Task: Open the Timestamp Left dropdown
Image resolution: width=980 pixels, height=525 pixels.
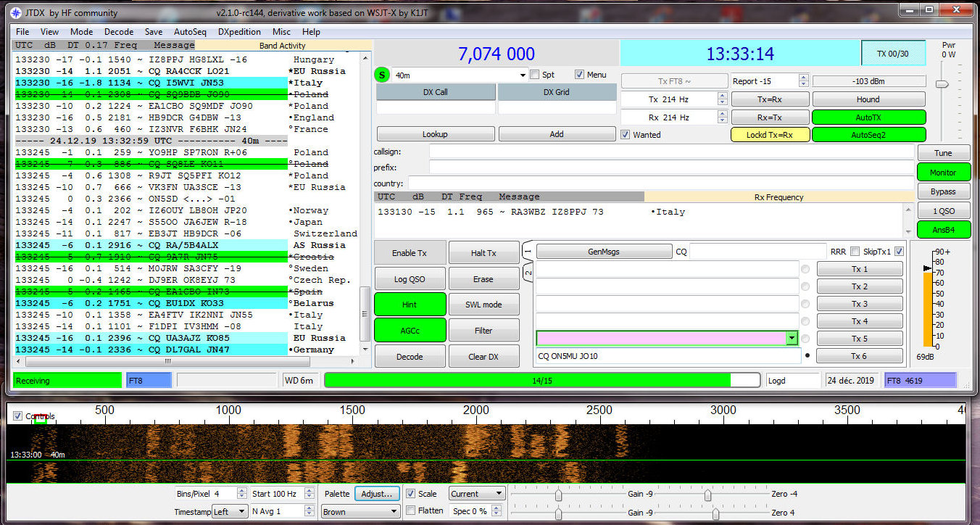Action: 231,511
